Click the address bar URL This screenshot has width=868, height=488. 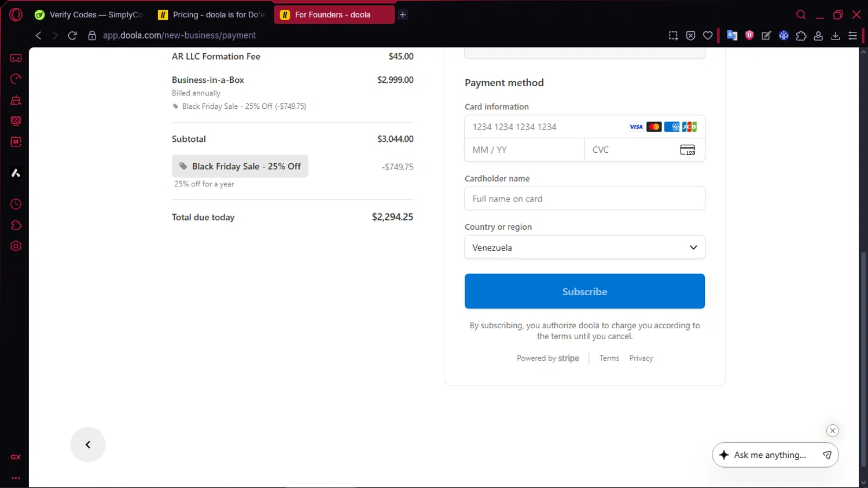pyautogui.click(x=179, y=35)
